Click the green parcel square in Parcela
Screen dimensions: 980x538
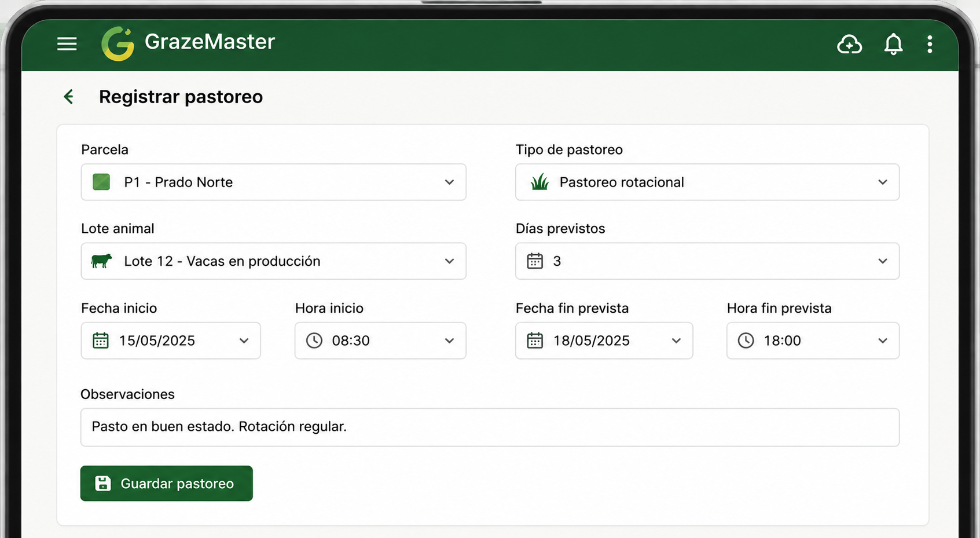click(101, 182)
